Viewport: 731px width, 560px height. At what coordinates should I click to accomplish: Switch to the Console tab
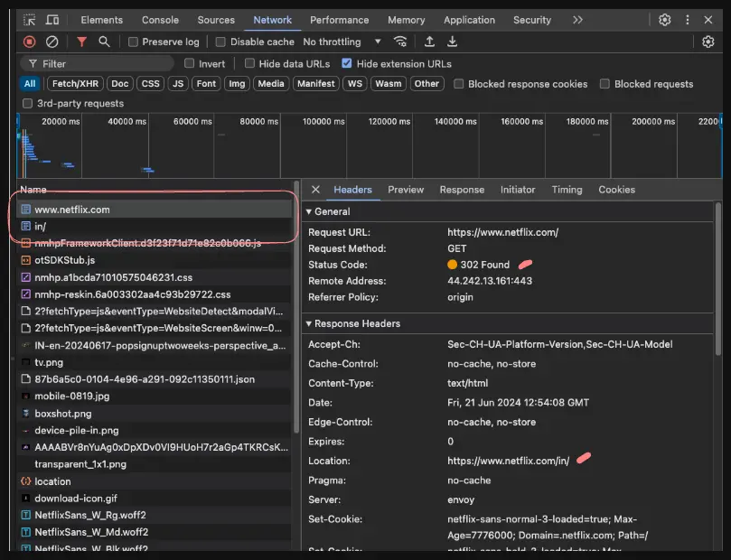click(160, 20)
